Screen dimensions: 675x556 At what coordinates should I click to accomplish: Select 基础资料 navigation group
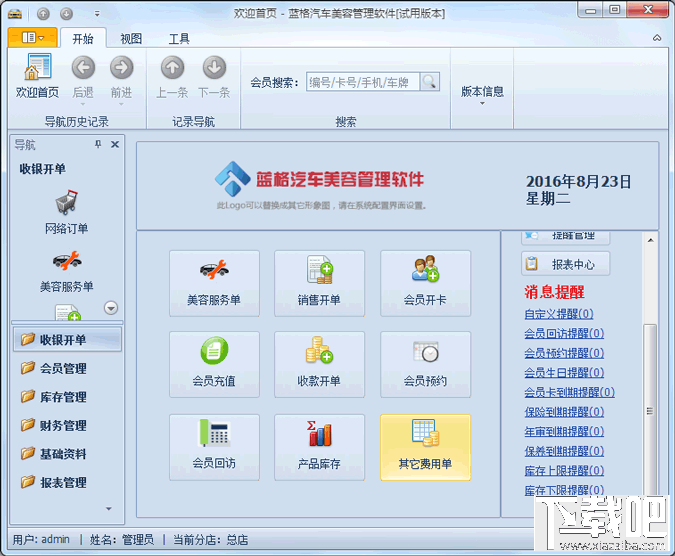click(67, 454)
